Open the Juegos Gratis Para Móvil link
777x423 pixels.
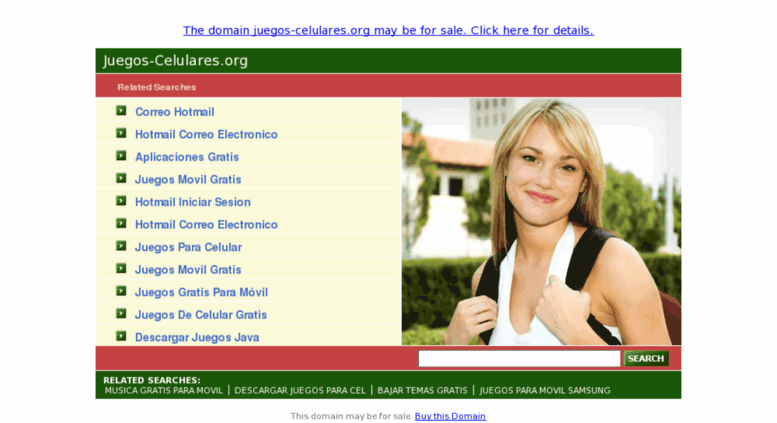201,292
